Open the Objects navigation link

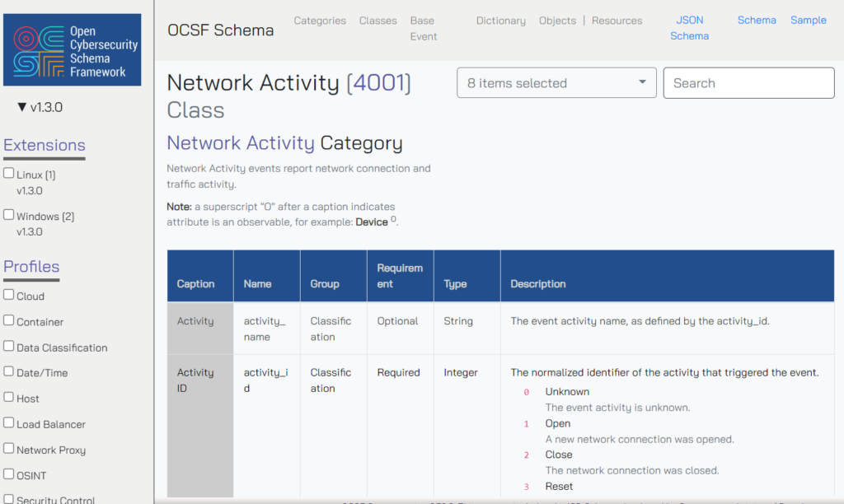[x=557, y=21]
